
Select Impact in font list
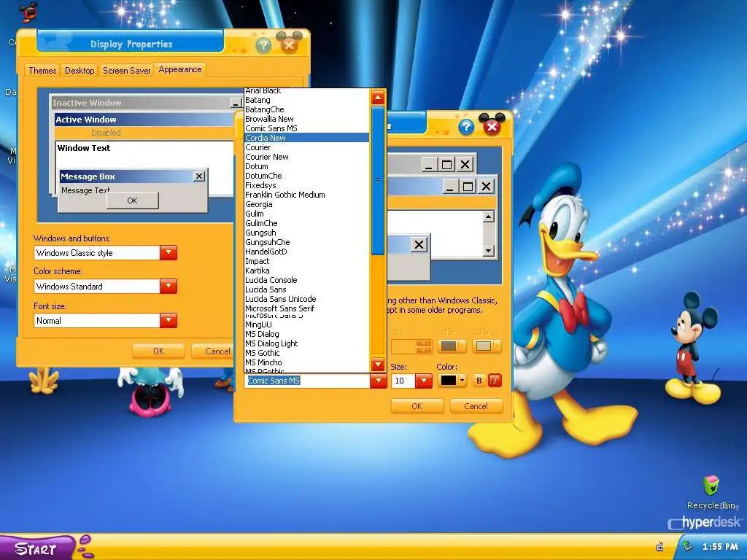click(x=307, y=262)
